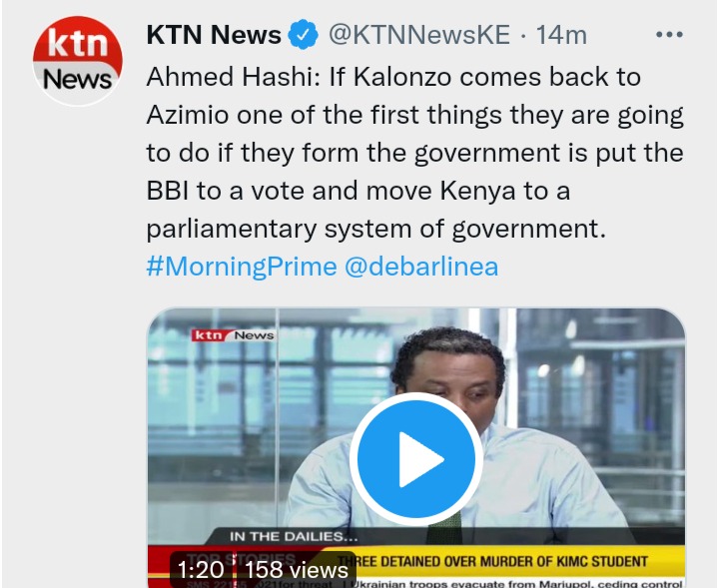Open the tweet's three-dot more menu
The width and height of the screenshot is (718, 588).
point(669,34)
